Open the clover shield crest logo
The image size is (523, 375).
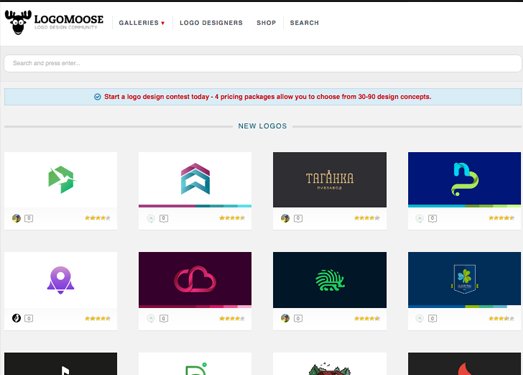coord(464,279)
